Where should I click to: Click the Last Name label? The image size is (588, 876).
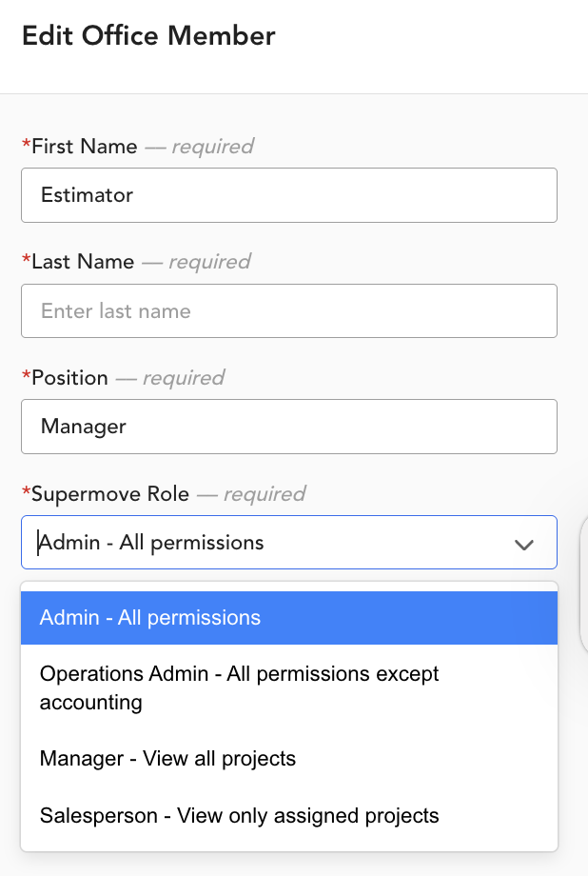click(83, 262)
